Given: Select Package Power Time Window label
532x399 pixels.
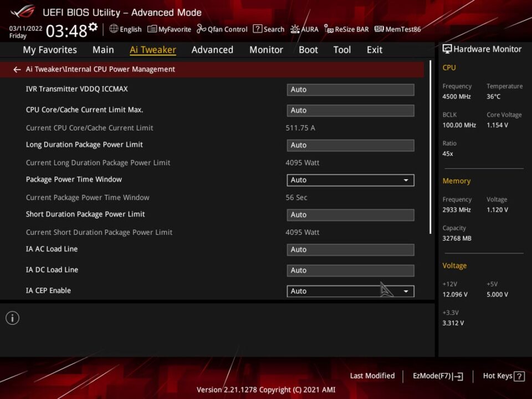Looking at the screenshot, I should pyautogui.click(x=74, y=180).
